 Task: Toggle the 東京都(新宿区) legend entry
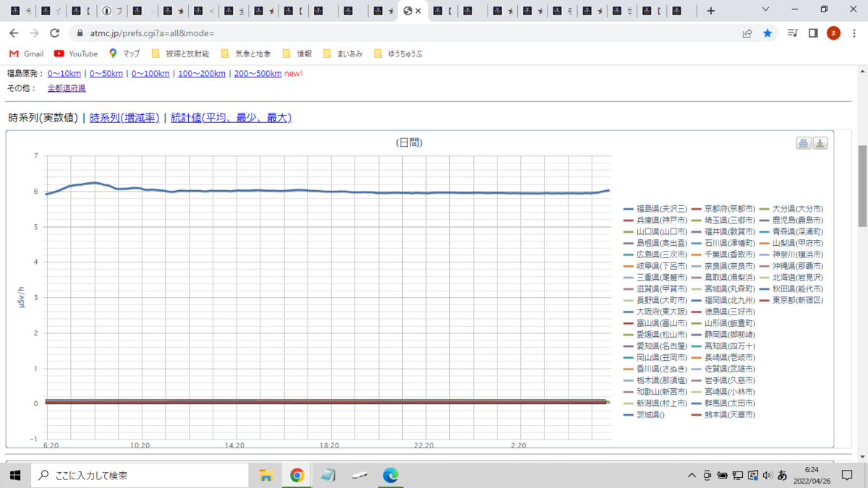(791, 300)
